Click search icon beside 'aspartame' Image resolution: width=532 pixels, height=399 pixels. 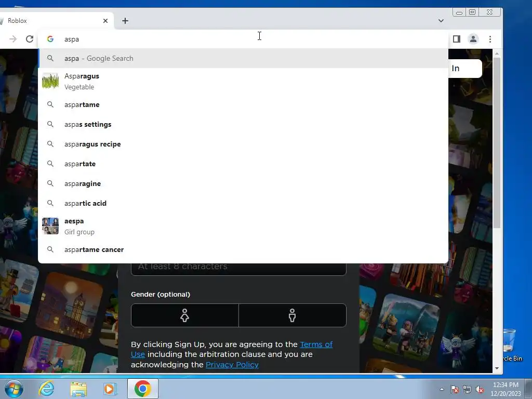[x=50, y=104]
